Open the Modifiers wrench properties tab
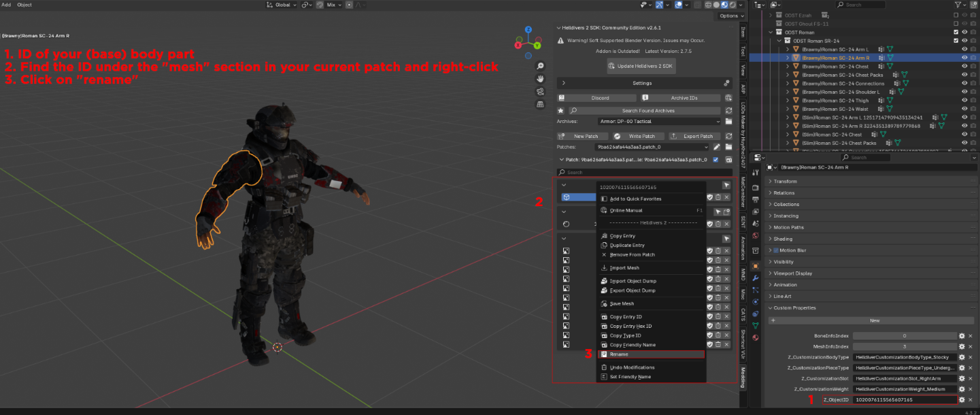Image resolution: width=980 pixels, height=415 pixels. click(x=755, y=278)
